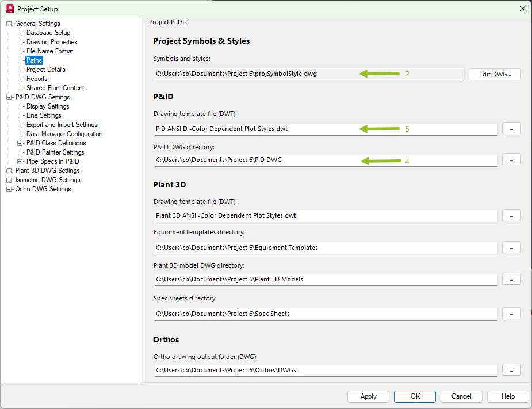Screen dimensions: 532x409
Task: Select the General Settings label
Action: click(x=37, y=24)
